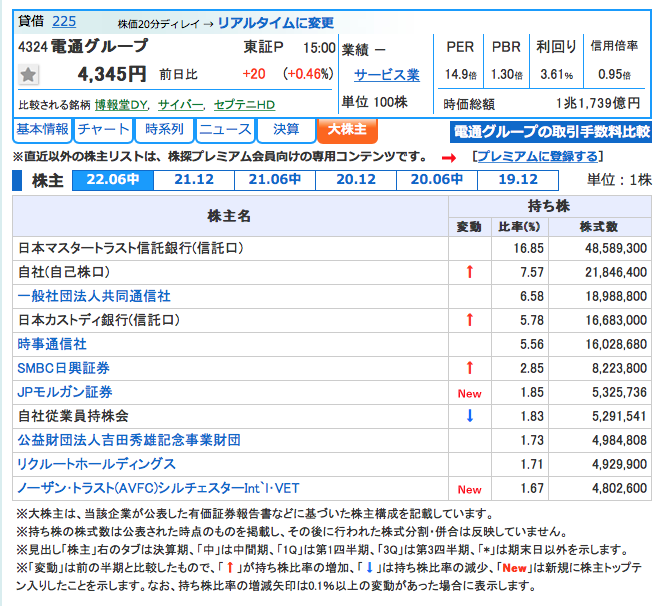Screen dimensions: 663x606
Task: Open リクルートホールディングス shareholder link
Action: [x=96, y=464]
